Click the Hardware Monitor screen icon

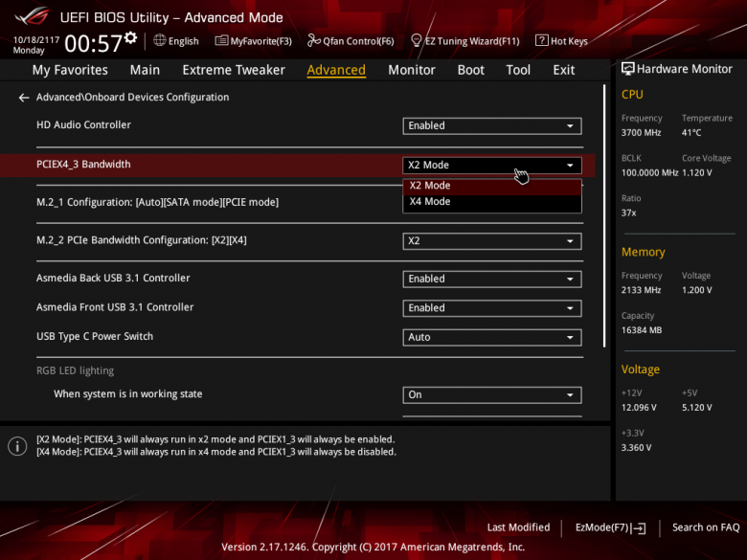point(628,69)
